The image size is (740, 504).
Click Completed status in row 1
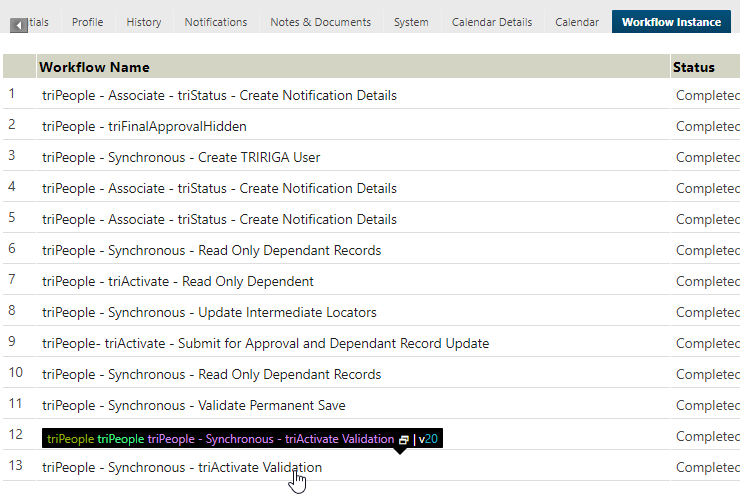pos(707,95)
